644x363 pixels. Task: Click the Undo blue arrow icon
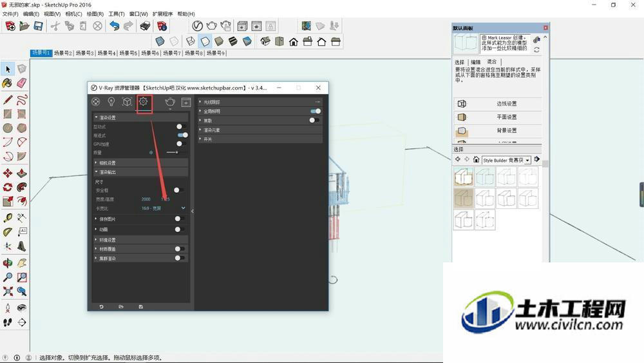coord(114,26)
